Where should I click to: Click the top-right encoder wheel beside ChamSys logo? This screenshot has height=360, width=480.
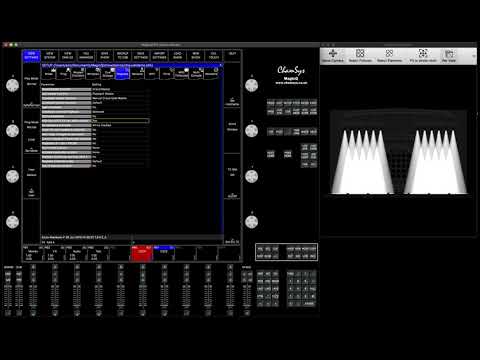pyautogui.click(x=252, y=85)
